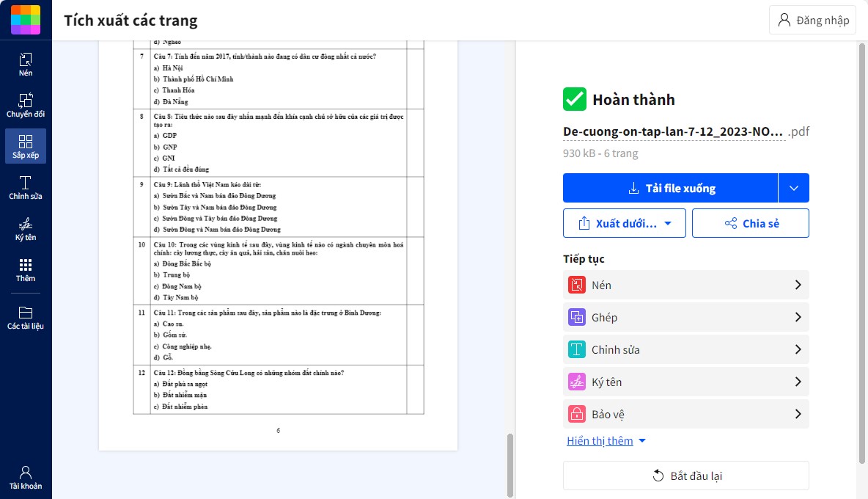Click the colorful app logo
The width and height of the screenshot is (868, 499).
tap(26, 20)
